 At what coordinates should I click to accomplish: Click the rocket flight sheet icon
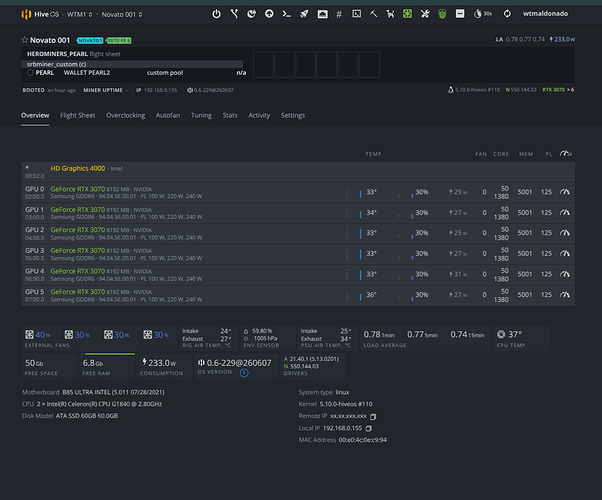304,14
